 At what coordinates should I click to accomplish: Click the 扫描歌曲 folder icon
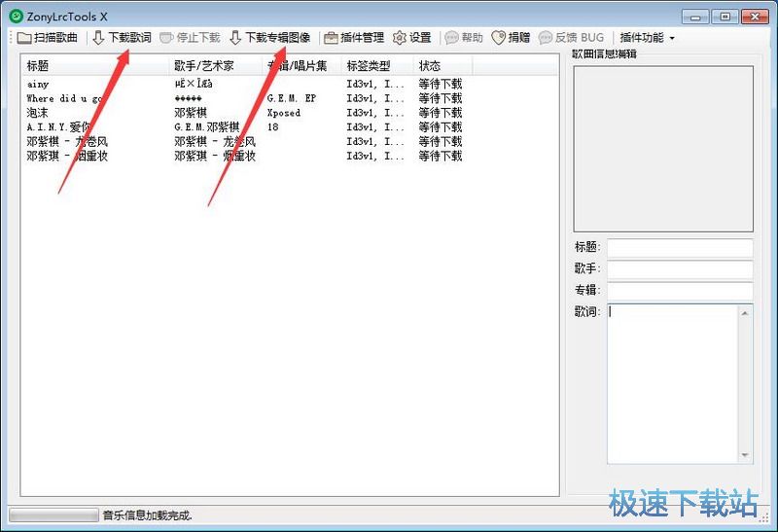24,38
